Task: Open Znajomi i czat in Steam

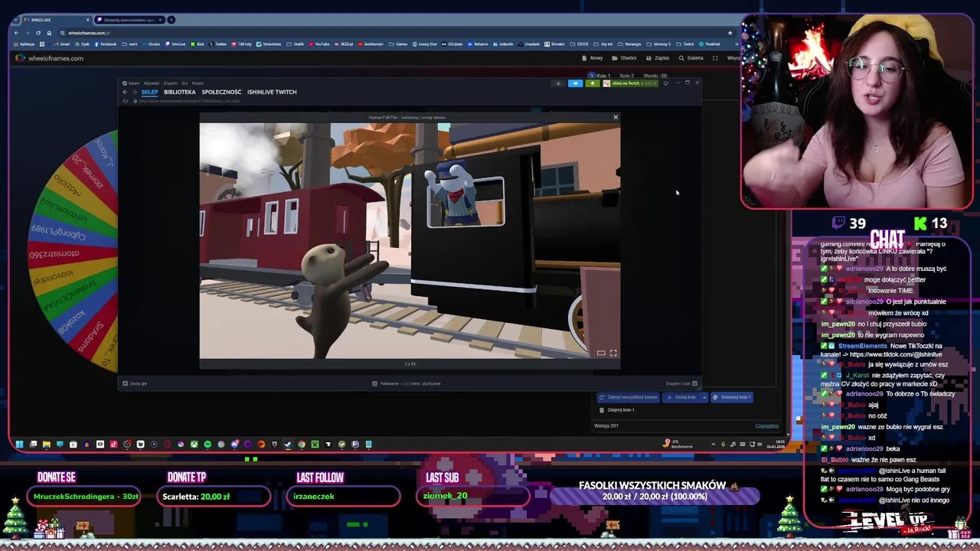Action: [x=681, y=383]
